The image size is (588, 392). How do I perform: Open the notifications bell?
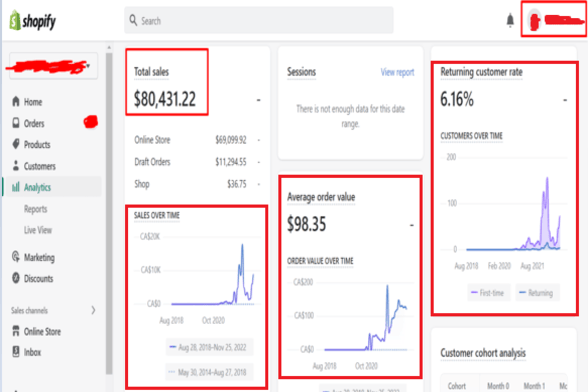510,20
